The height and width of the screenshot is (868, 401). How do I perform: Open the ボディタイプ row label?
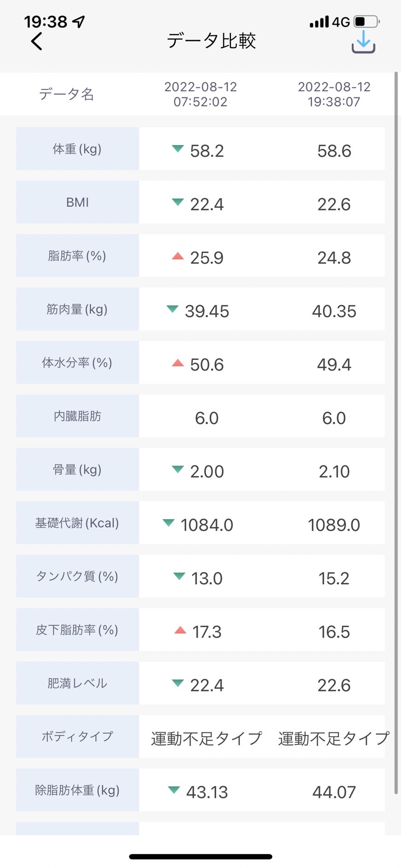[x=77, y=736]
